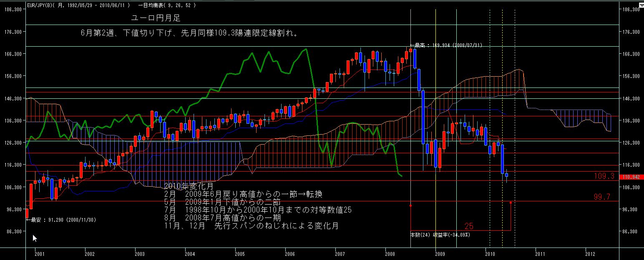The width and height of the screenshot is (644, 260).
Task: Select the 11月、12月 先行スパン annotation line
Action: point(252,226)
